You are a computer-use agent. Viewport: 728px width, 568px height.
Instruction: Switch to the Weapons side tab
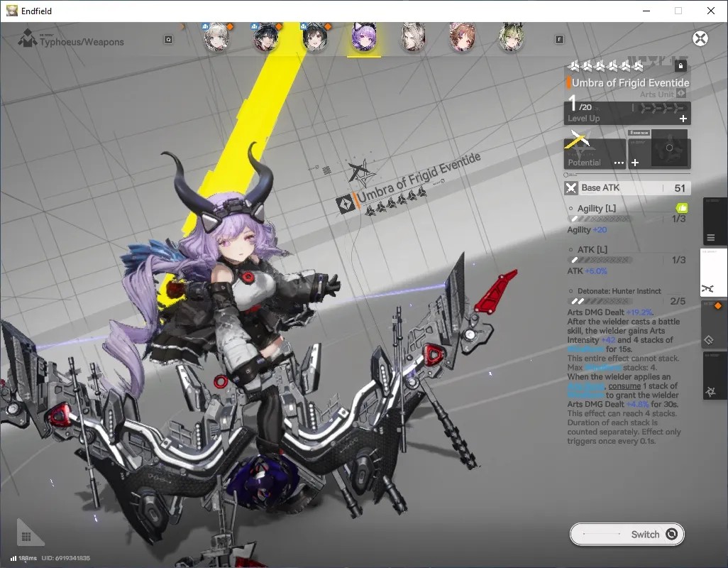714,273
